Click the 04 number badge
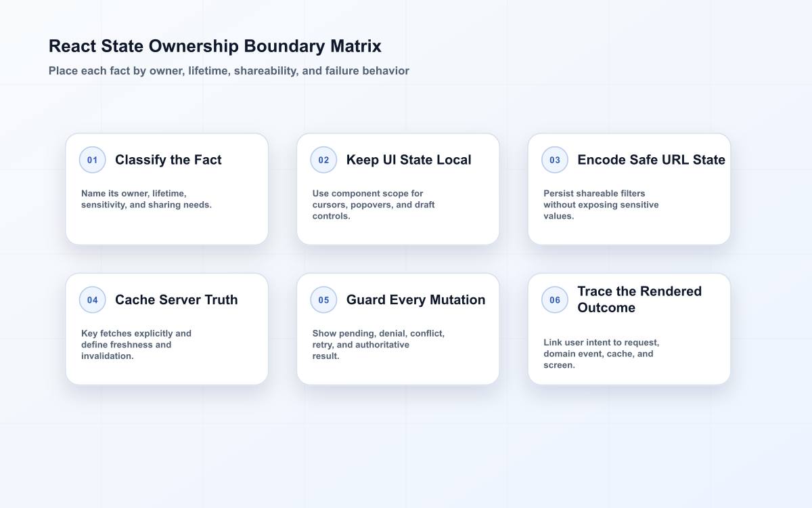Screen dimensions: 812x508 93,300
